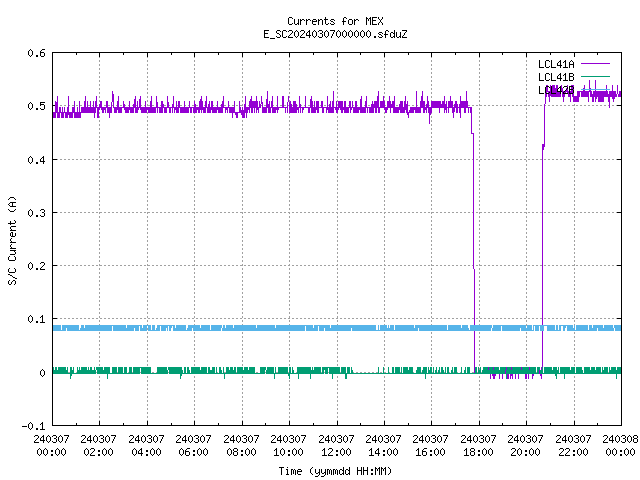The width and height of the screenshot is (640, 480).
Task: Click the x-axis tick 240307 04:00
Action: point(146,445)
